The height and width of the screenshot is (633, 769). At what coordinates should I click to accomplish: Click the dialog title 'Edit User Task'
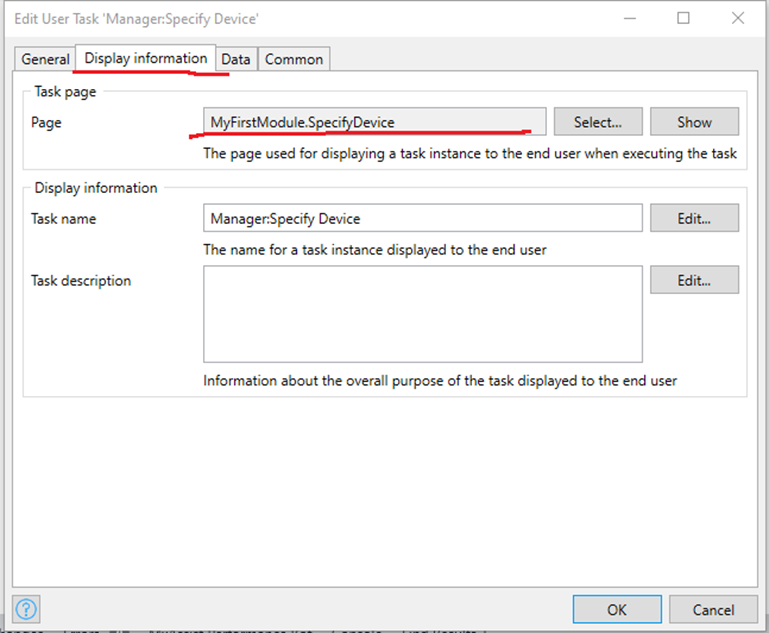(136, 19)
